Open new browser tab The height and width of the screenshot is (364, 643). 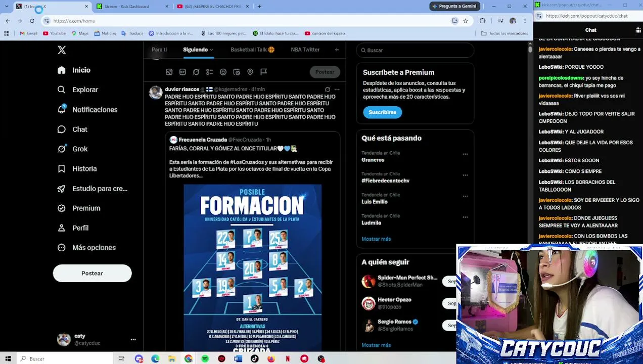tap(259, 7)
